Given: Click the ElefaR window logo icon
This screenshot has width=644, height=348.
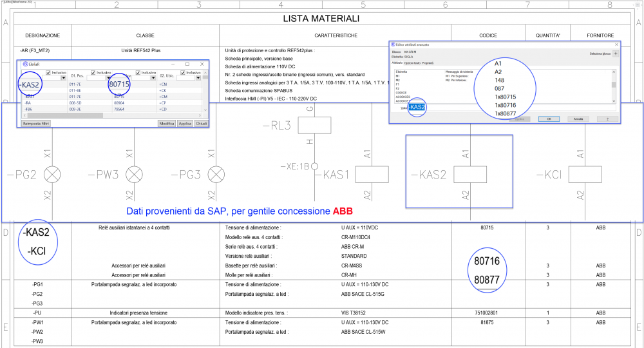Looking at the screenshot, I should tap(26, 64).
